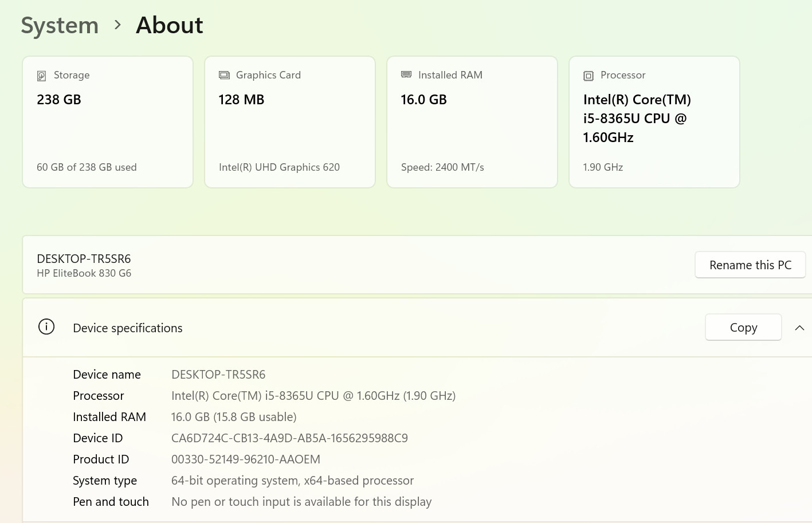Viewport: 812px width, 523px height.
Task: Click the Rename this PC button
Action: (750, 265)
